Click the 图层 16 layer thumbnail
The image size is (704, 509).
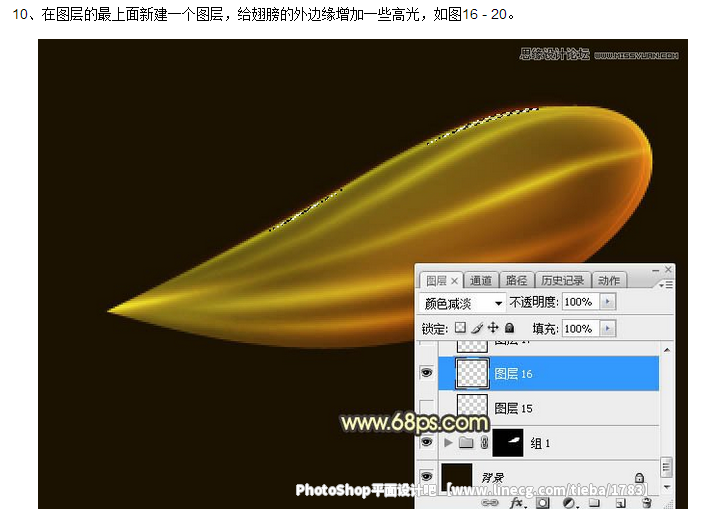coord(472,373)
